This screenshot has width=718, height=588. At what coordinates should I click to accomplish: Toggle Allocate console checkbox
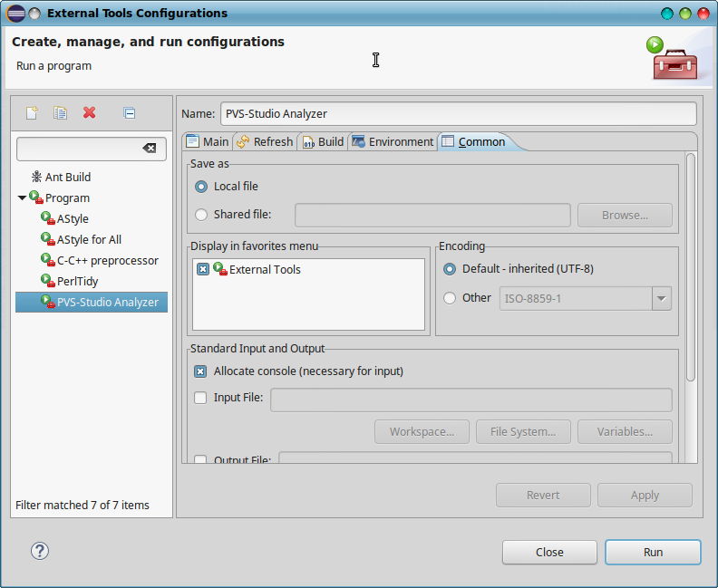click(200, 371)
